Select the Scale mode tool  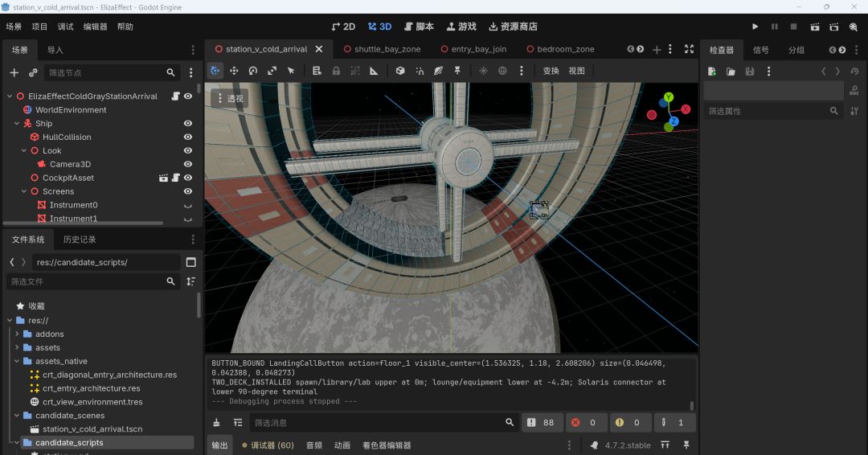pos(272,71)
